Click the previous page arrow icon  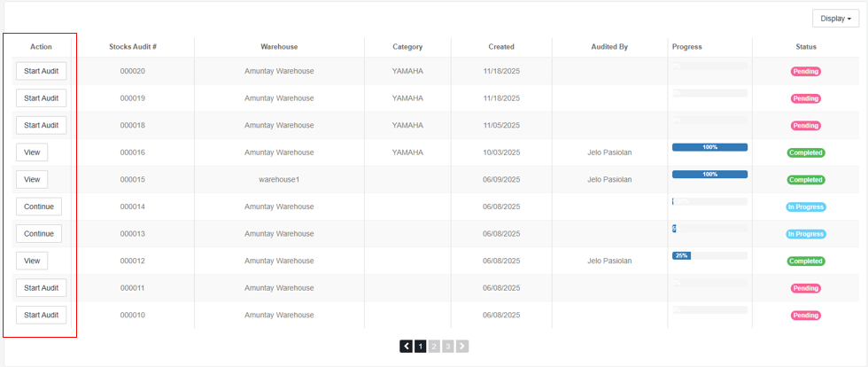point(407,347)
